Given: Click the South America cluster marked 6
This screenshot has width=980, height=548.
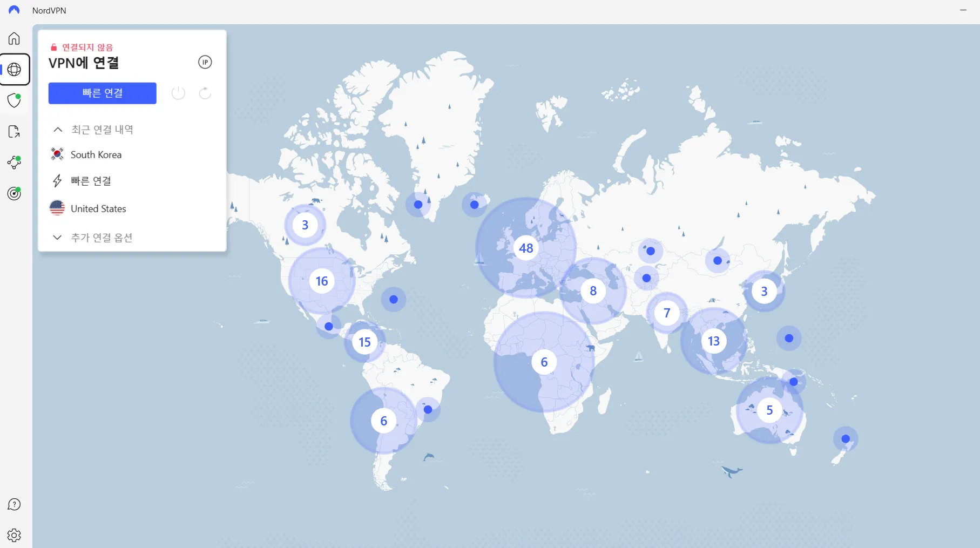Looking at the screenshot, I should pos(384,421).
